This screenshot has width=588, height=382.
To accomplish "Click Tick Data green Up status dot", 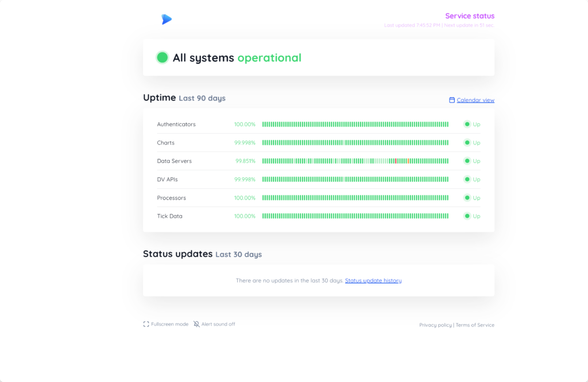I will click(x=467, y=216).
